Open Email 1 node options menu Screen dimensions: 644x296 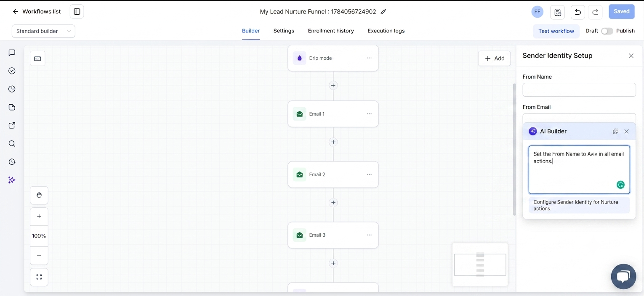pyautogui.click(x=369, y=114)
